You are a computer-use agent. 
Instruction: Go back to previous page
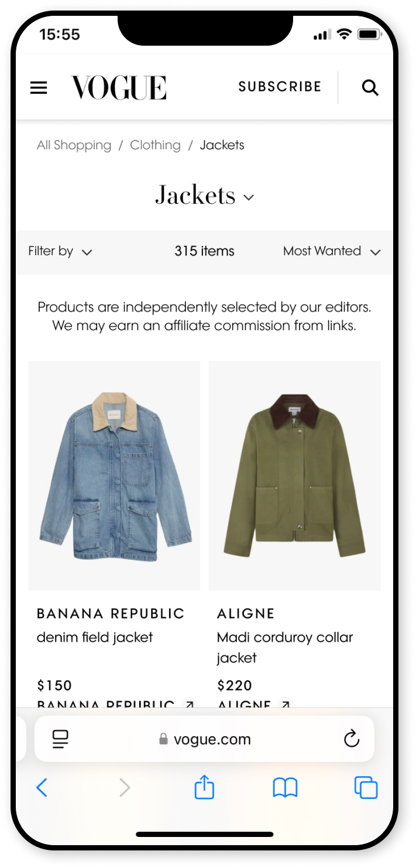[x=42, y=788]
